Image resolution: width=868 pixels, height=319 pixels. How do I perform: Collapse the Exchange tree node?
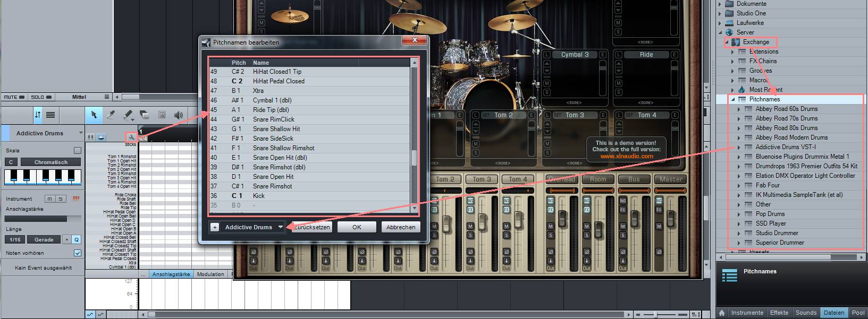tap(727, 42)
